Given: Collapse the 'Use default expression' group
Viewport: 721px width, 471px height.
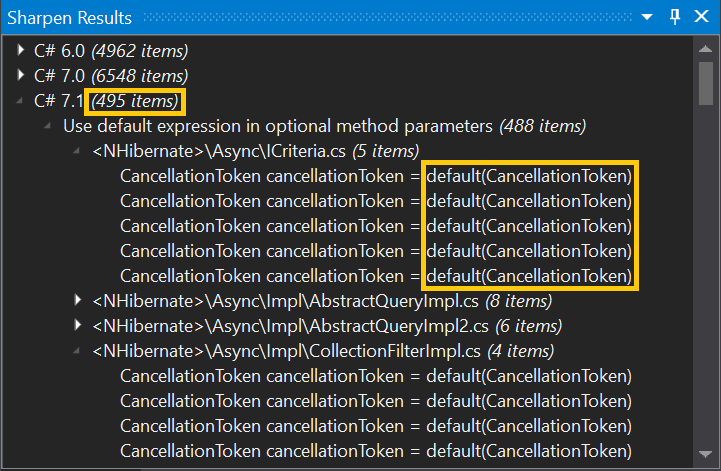Looking at the screenshot, I should tap(48, 126).
